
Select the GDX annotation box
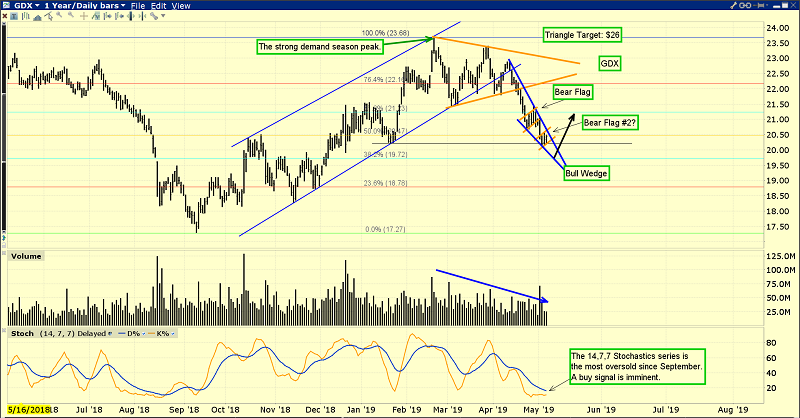[610, 64]
